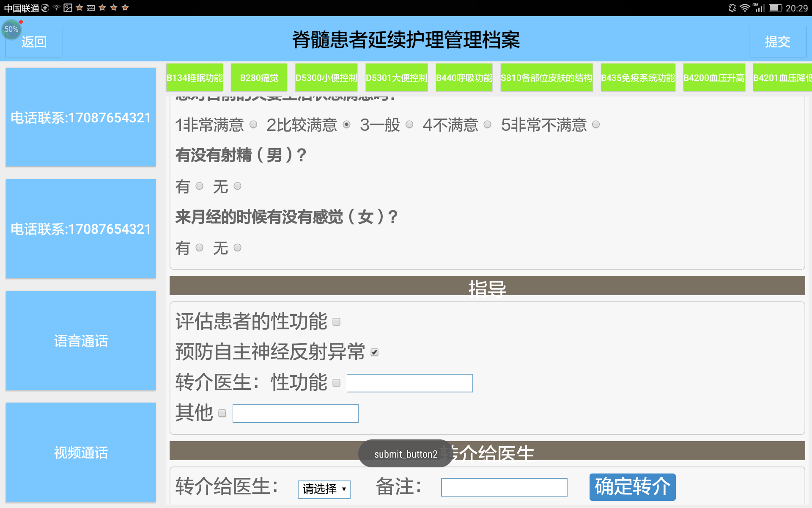This screenshot has height=508, width=812.
Task: Select 3一般 radio button
Action: [409, 124]
